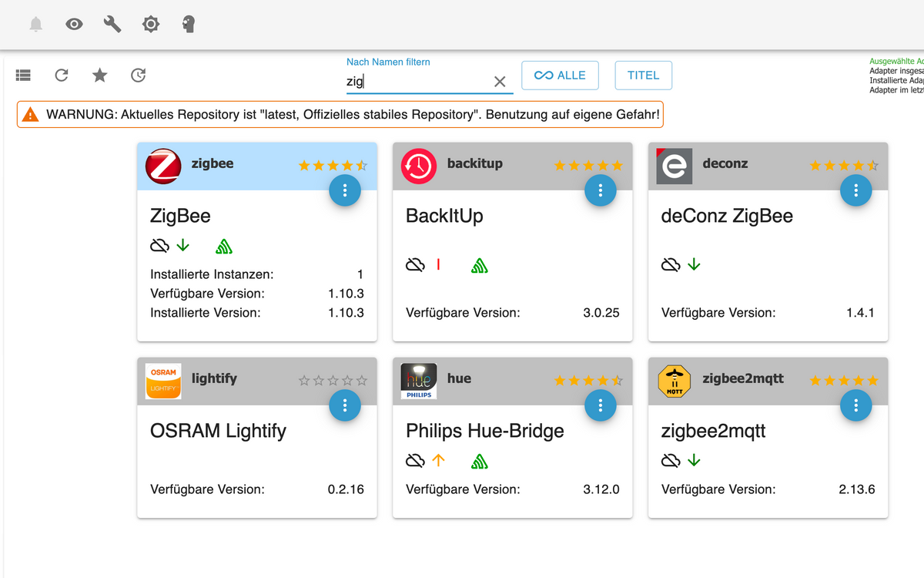Screen dimensions: 924x578
Task: Open the wrench settings icon
Action: tap(112, 25)
